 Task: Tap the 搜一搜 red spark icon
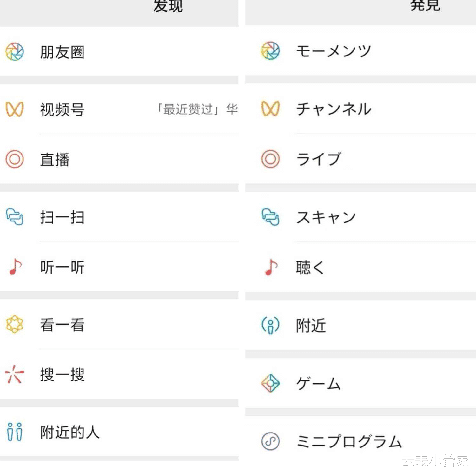(15, 374)
